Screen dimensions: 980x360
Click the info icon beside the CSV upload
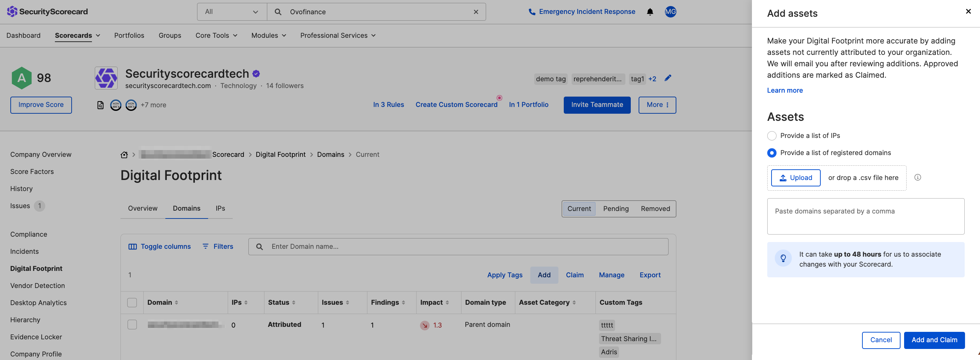[918, 178]
